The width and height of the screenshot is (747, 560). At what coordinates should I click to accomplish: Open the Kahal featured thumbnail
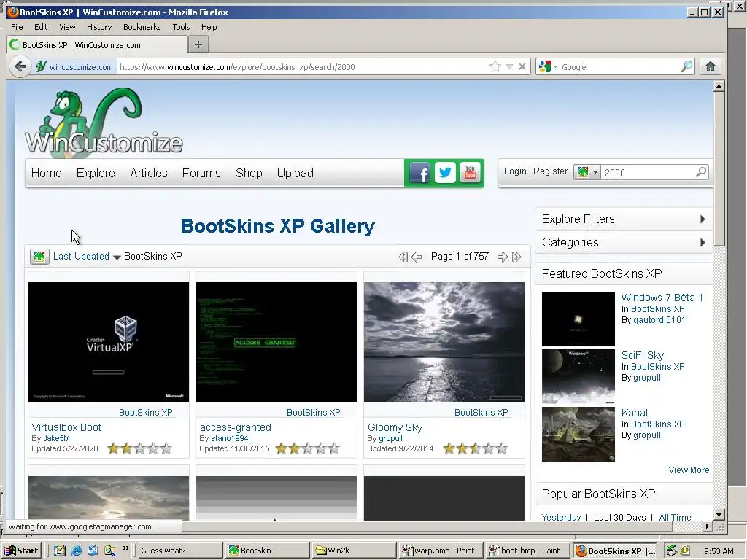578,435
